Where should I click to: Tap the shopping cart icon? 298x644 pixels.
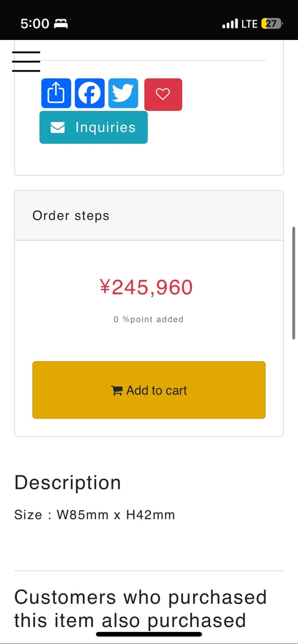tap(117, 390)
